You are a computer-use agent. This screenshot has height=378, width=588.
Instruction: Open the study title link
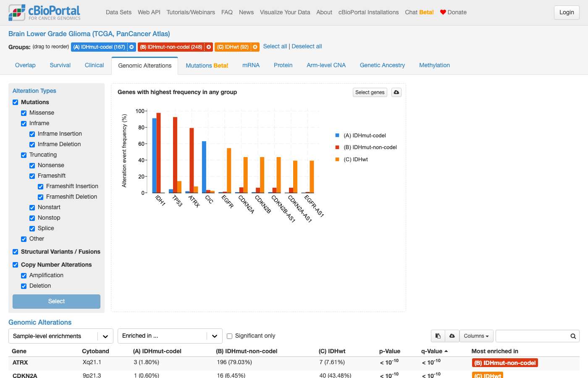click(x=89, y=34)
